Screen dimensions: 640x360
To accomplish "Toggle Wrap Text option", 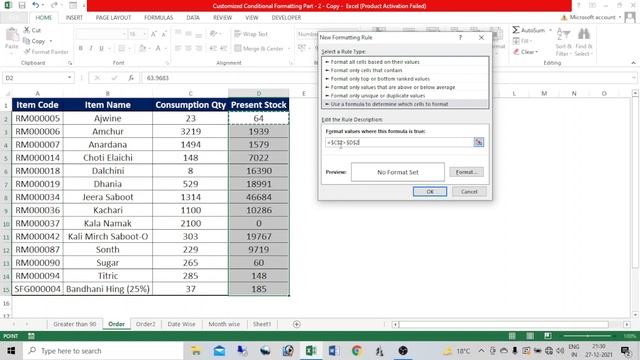I will (x=251, y=34).
